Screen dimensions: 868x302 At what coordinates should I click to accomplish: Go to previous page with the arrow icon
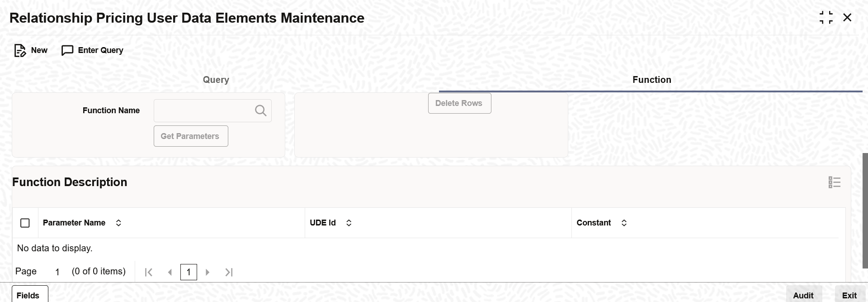click(x=170, y=272)
